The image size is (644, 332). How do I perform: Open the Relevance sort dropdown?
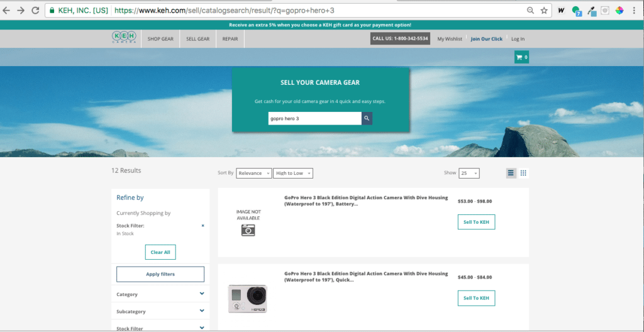point(254,173)
